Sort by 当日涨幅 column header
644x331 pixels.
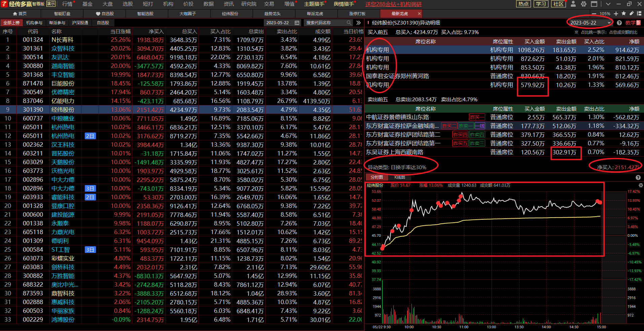point(120,32)
